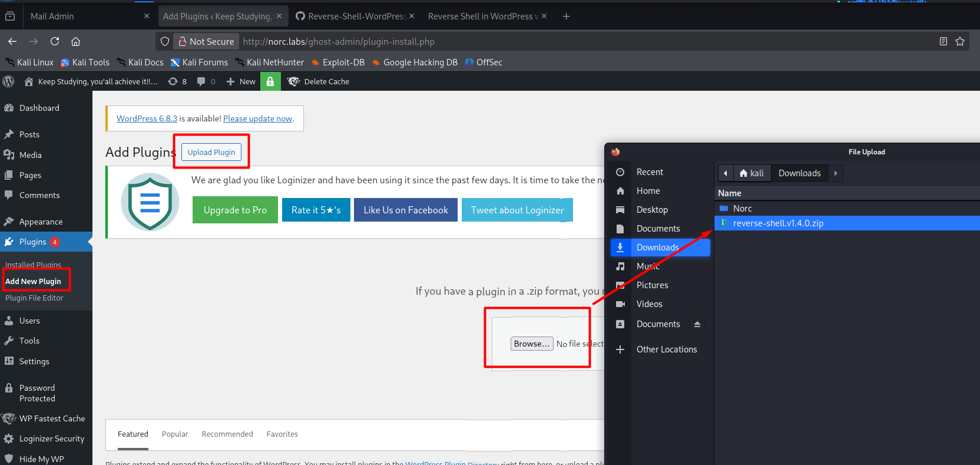Click the WordPress 6.8.3 link

pos(147,118)
